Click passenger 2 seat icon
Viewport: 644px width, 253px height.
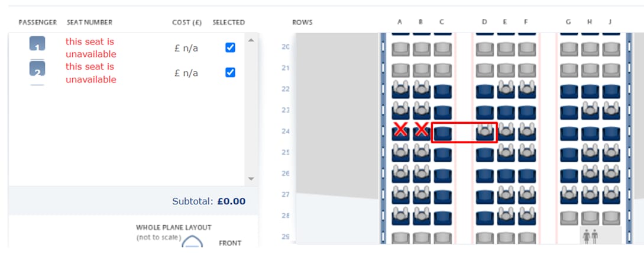tap(37, 69)
